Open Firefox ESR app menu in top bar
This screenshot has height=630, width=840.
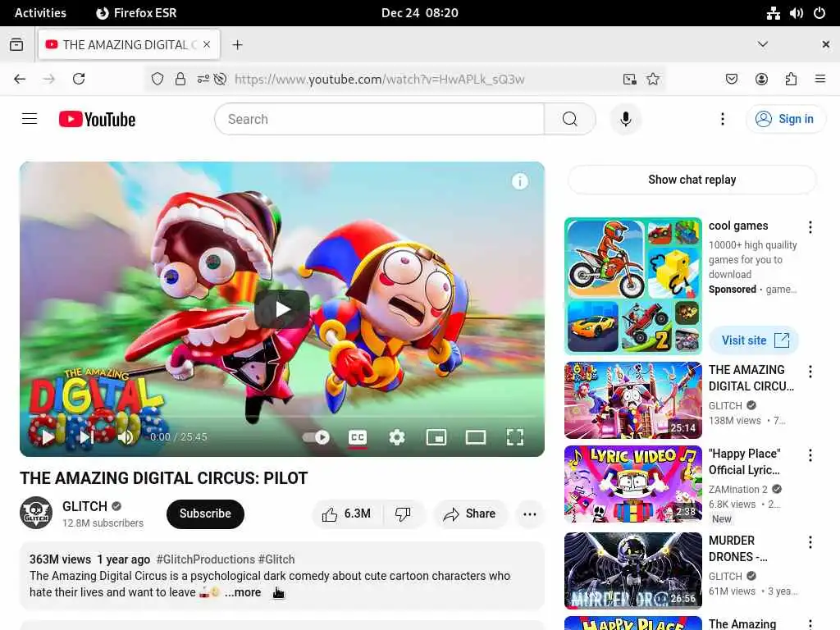(x=136, y=13)
